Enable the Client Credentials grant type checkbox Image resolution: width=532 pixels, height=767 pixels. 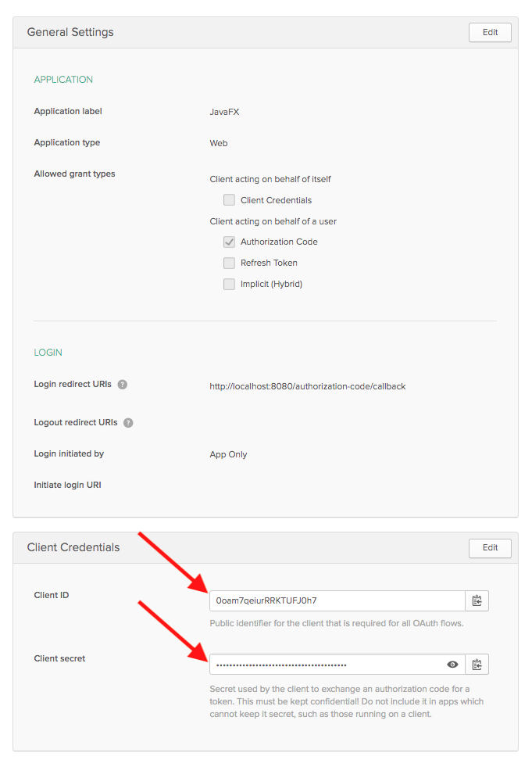point(229,200)
